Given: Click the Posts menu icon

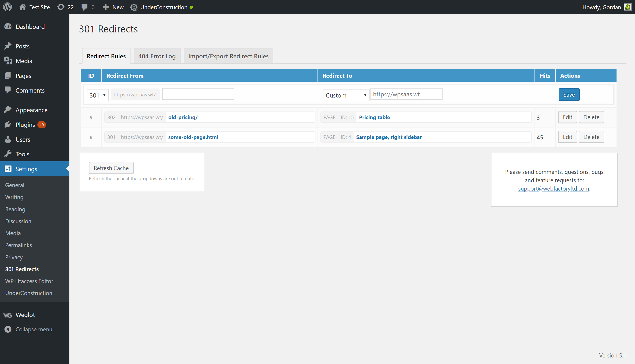Looking at the screenshot, I should coord(9,46).
